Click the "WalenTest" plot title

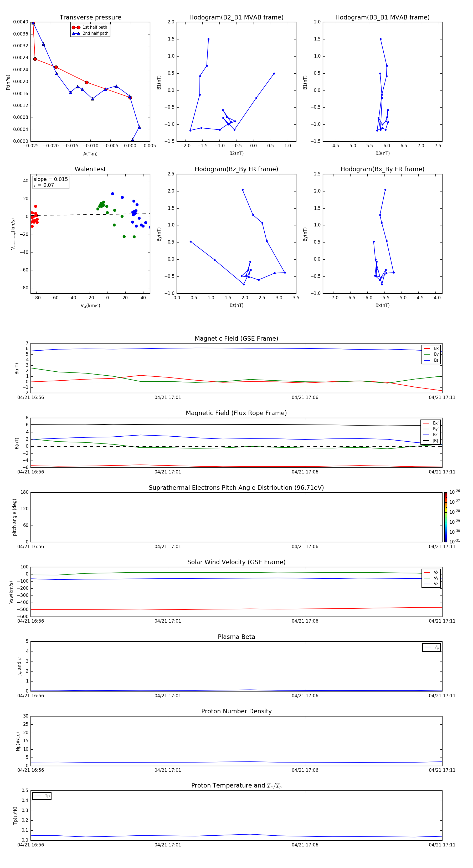(x=90, y=169)
